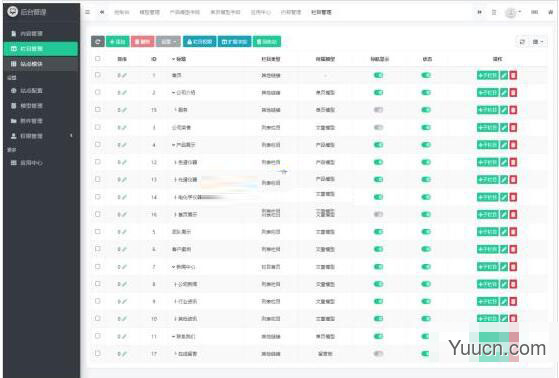This screenshot has width=559, height=378.
Task: Click the green edit pencil button in row ID 2
Action: pos(504,93)
